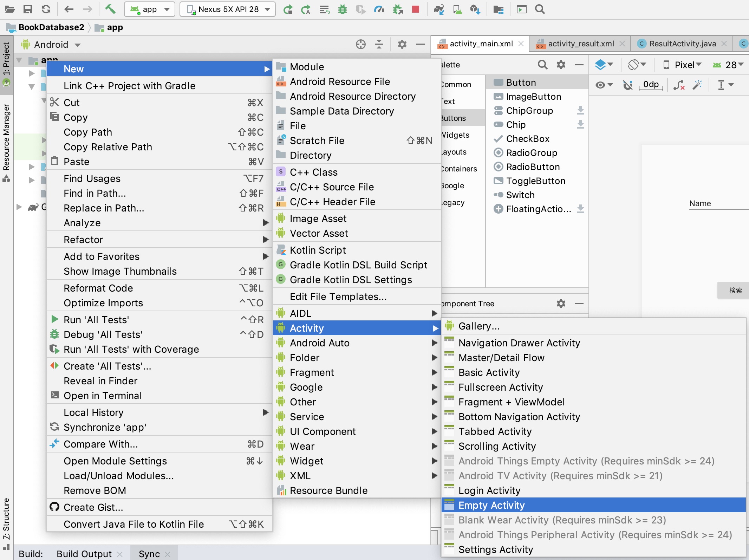This screenshot has height=560, width=749.
Task: Close the activity_main.xml tab
Action: (x=521, y=44)
